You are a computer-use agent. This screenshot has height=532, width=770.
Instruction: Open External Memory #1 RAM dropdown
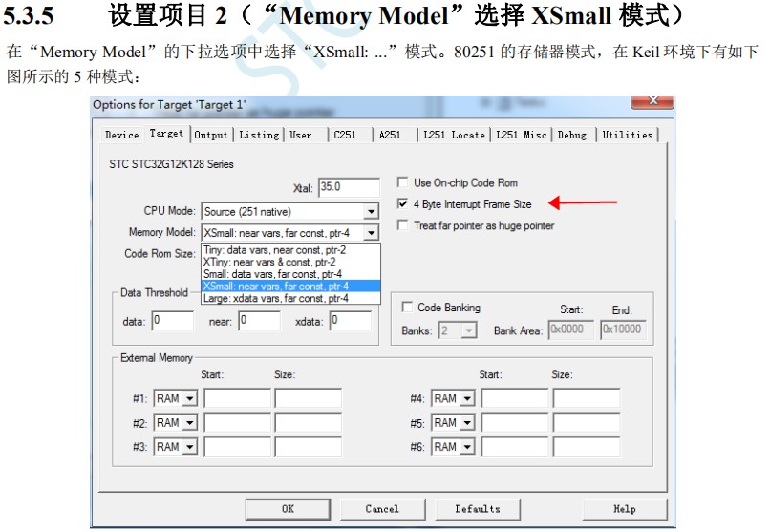[x=190, y=398]
